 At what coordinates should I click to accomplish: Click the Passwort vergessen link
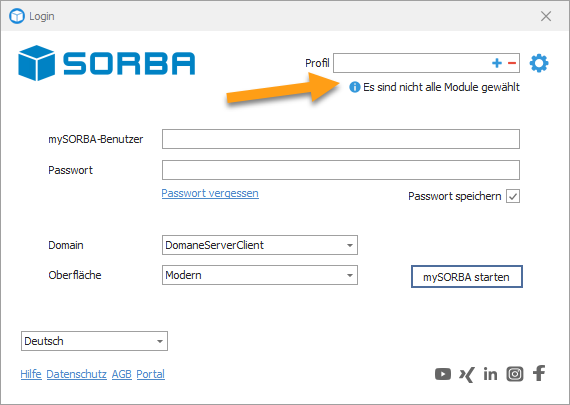[210, 193]
